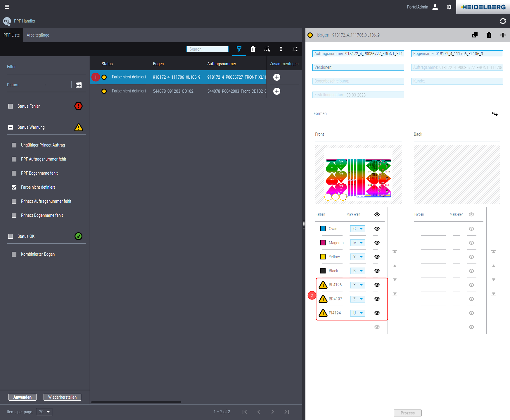Click the Anwenden button
The width and height of the screenshot is (510, 420).
click(x=23, y=397)
